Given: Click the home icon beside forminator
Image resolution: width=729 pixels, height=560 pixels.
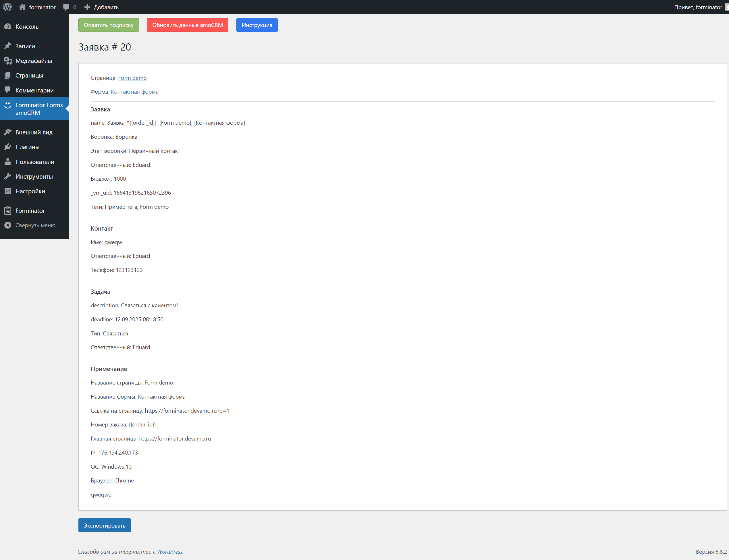Looking at the screenshot, I should point(22,7).
